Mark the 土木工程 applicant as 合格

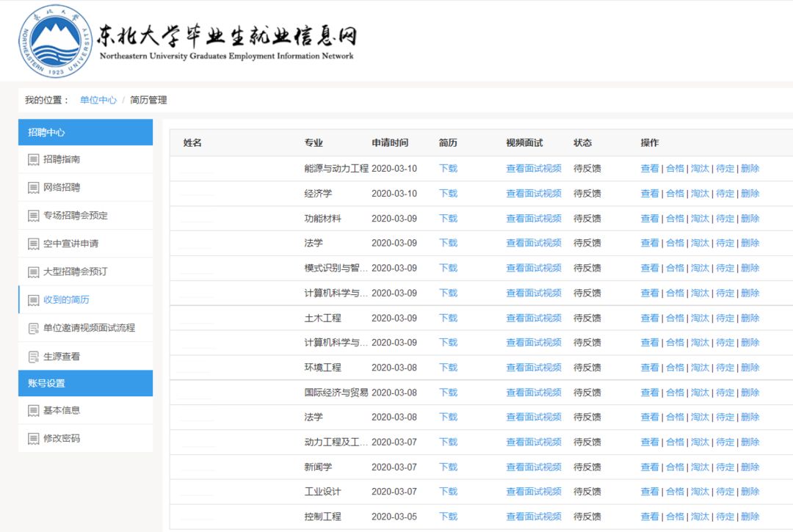pyautogui.click(x=675, y=317)
